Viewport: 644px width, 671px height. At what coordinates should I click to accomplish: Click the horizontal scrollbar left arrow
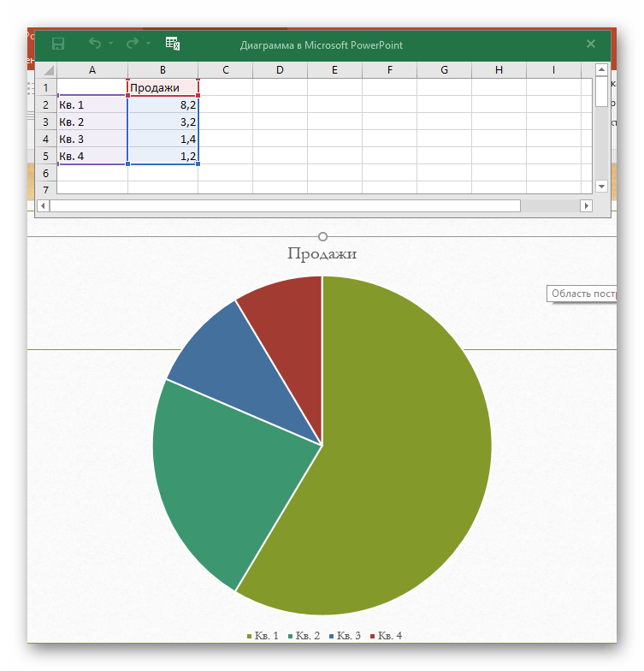43,205
